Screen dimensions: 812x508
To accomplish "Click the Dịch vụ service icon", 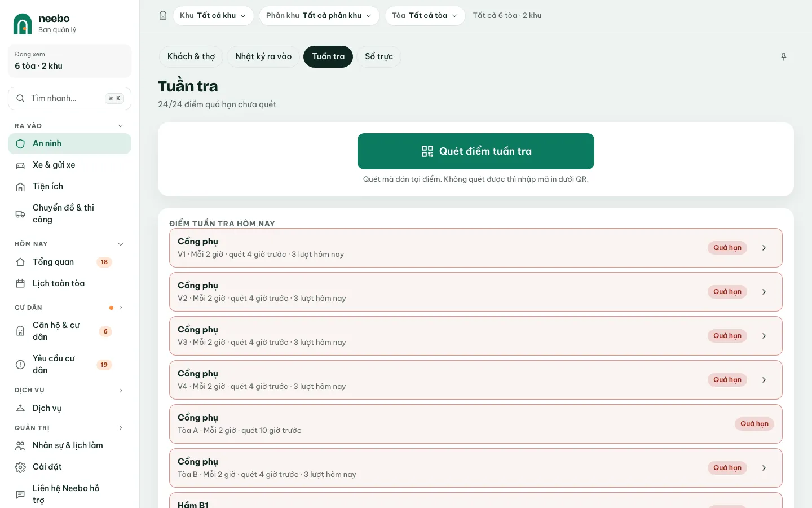I will (x=20, y=408).
